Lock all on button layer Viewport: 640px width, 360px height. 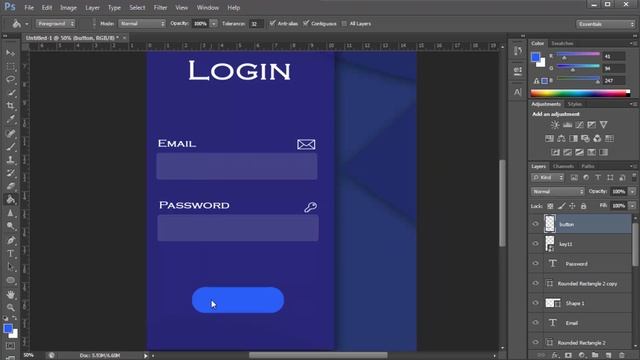pos(584,206)
